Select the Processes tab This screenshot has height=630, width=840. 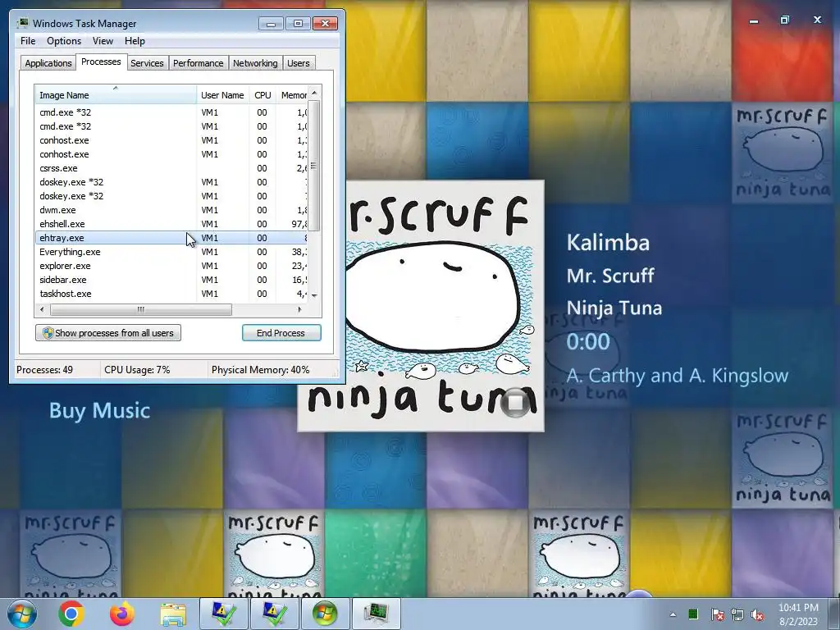[x=101, y=62]
